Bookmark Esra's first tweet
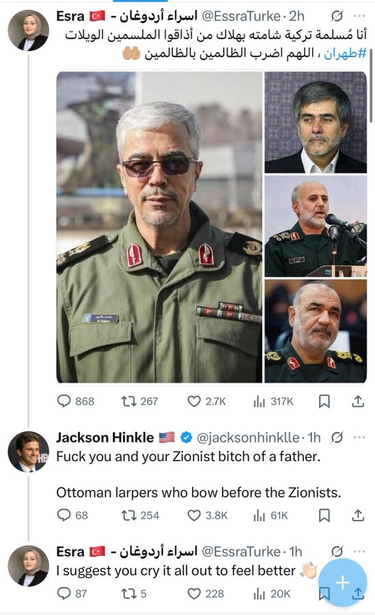 point(324,401)
